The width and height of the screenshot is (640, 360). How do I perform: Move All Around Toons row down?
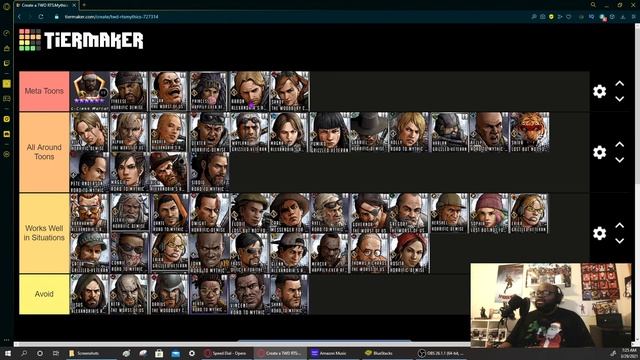[620, 160]
